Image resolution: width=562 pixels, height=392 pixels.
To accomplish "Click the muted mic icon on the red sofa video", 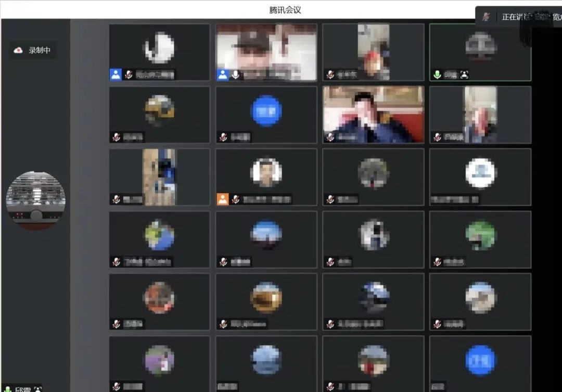I will point(330,137).
